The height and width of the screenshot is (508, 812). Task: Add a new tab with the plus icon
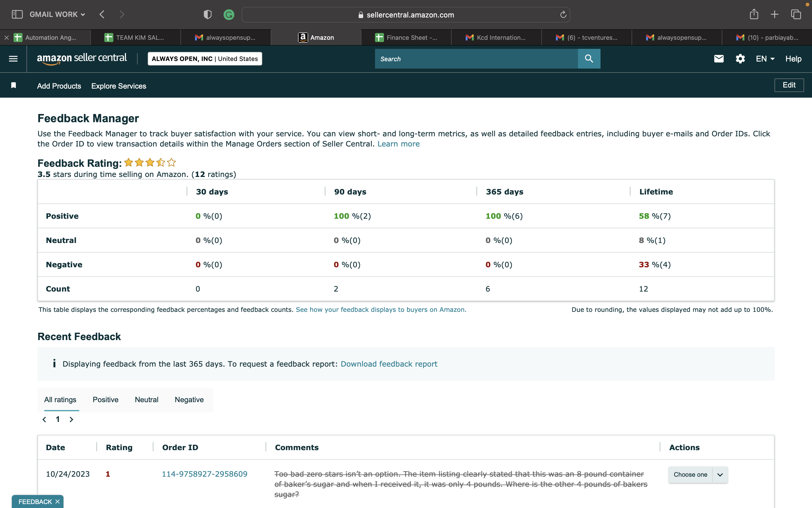(775, 14)
